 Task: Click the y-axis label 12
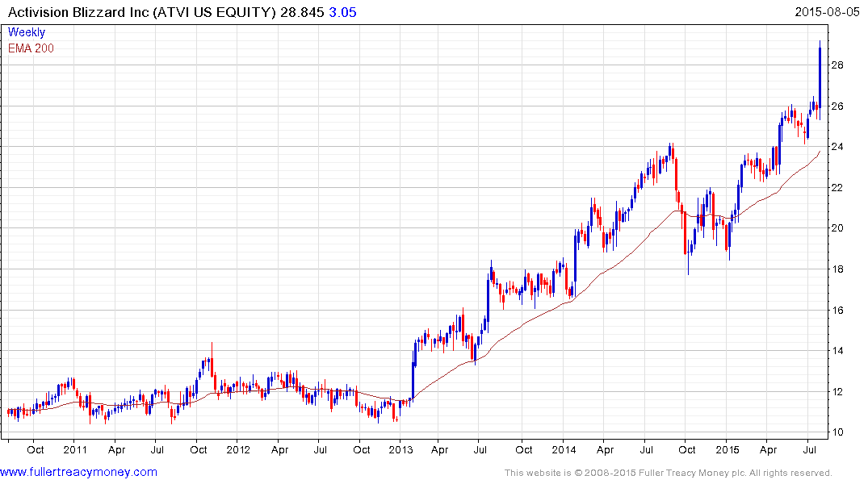837,391
